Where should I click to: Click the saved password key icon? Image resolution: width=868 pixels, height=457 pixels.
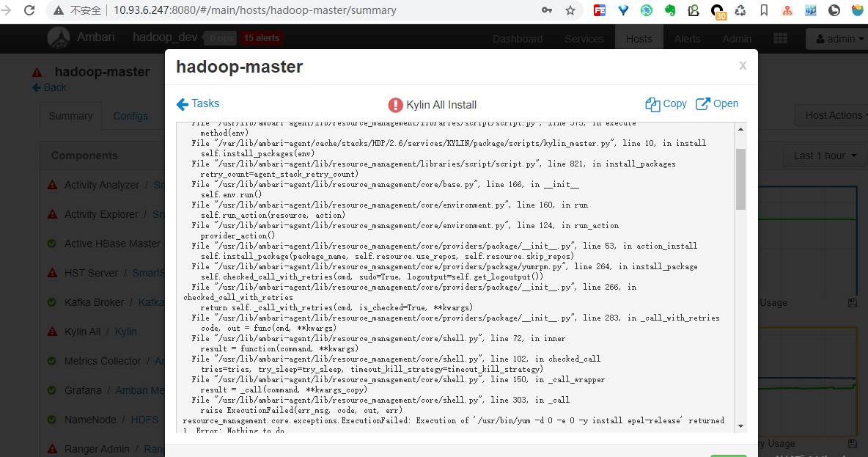[x=547, y=10]
